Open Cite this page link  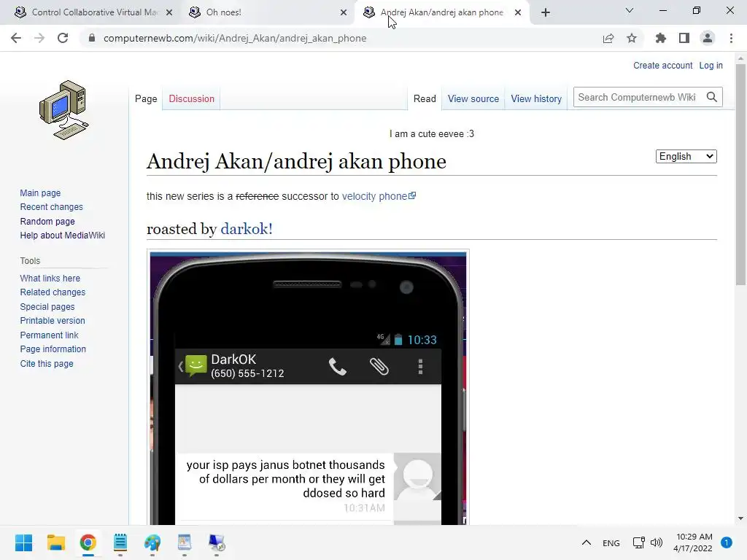47,363
